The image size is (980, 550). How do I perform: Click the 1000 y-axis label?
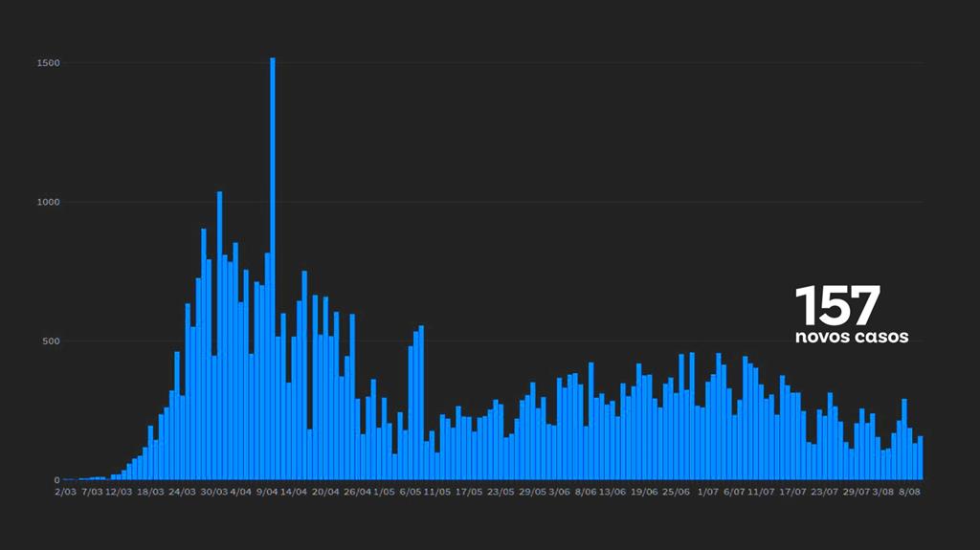pos(49,202)
